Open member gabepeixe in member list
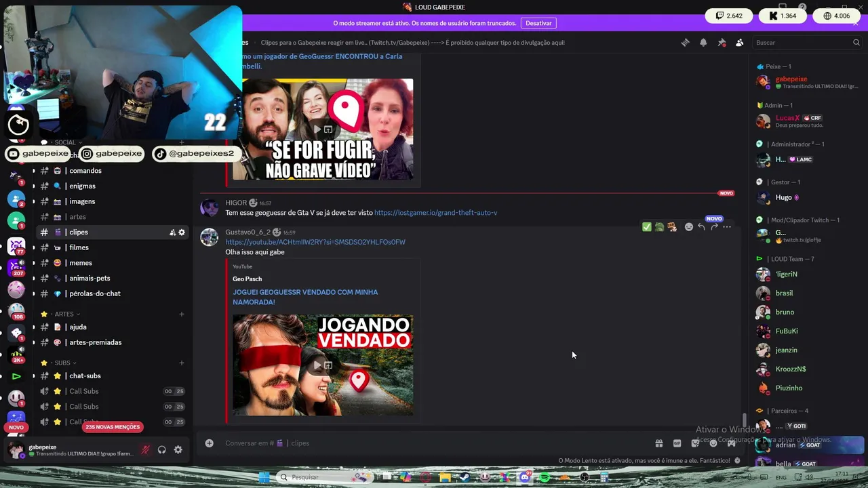Screen dimensions: 868x488 pyautogui.click(x=807, y=82)
